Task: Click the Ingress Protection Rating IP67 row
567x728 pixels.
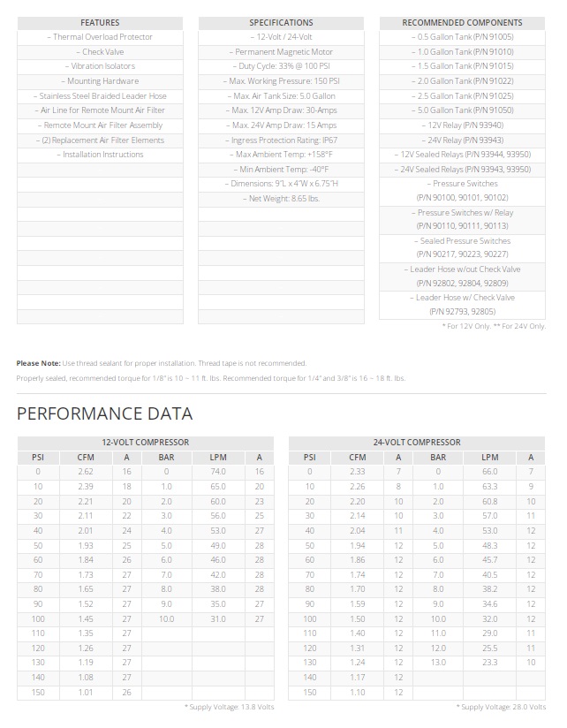Action: click(281, 140)
